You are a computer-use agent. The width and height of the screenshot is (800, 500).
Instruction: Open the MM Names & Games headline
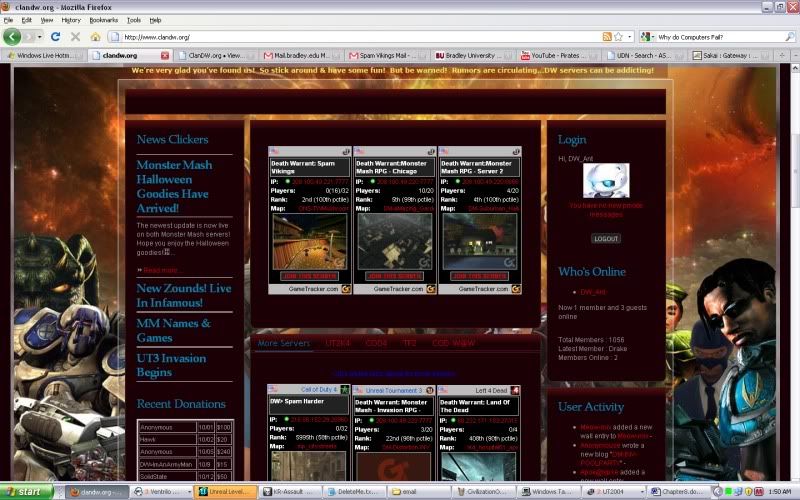173,331
